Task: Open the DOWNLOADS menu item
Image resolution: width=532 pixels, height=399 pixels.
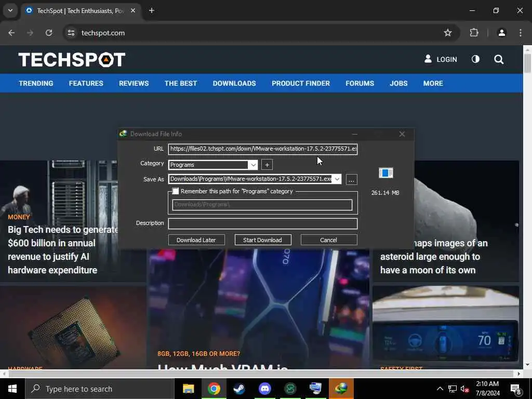Action: [x=234, y=84]
